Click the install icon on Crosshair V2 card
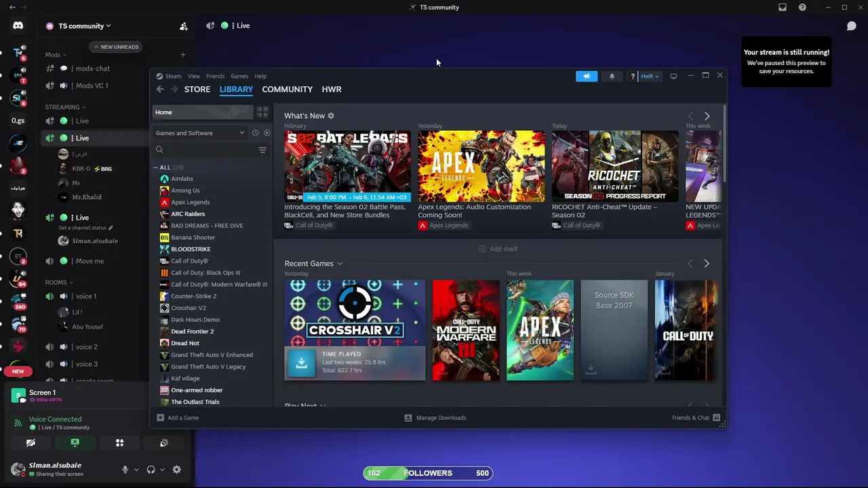 point(302,363)
